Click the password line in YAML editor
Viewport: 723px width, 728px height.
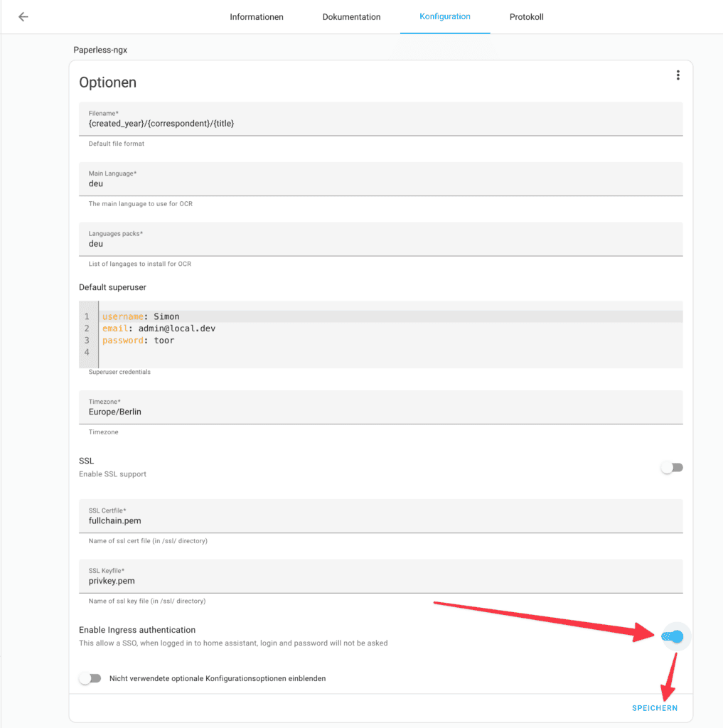390,341
